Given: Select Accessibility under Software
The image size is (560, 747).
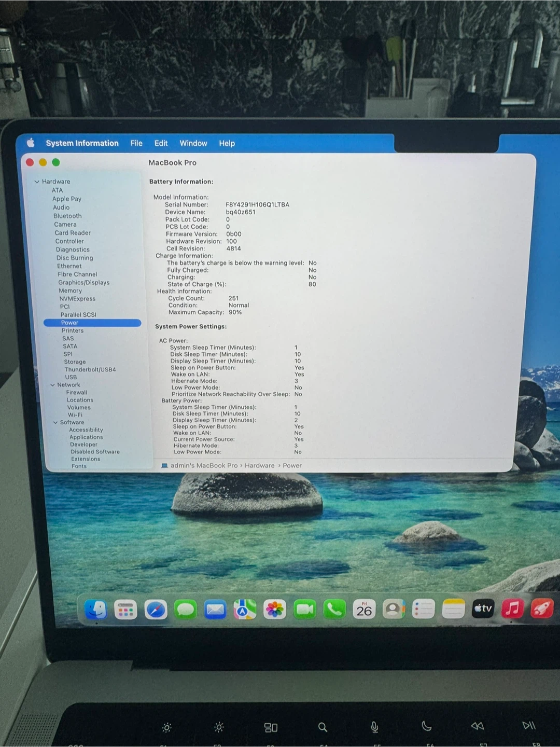Looking at the screenshot, I should [86, 430].
